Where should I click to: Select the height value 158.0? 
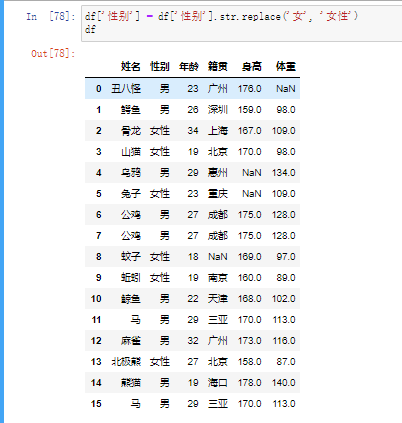250,362
